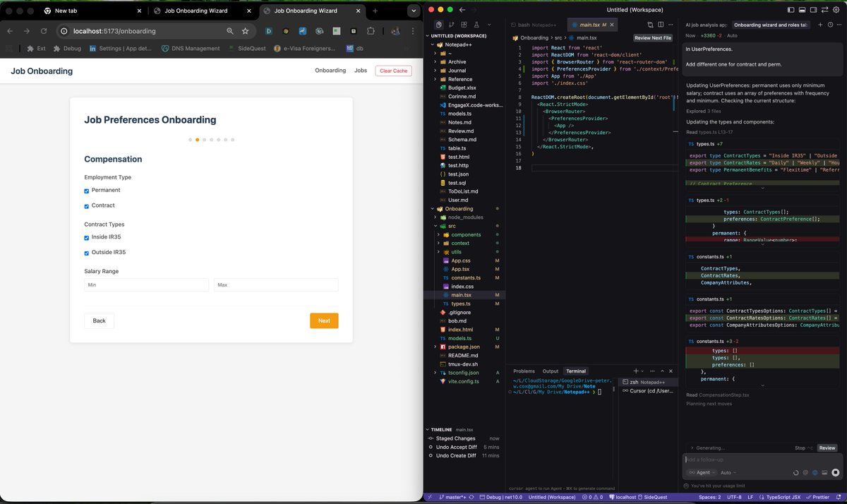847x504 pixels.
Task: Open Chrome's tab search dropdown arrow
Action: tap(412, 11)
